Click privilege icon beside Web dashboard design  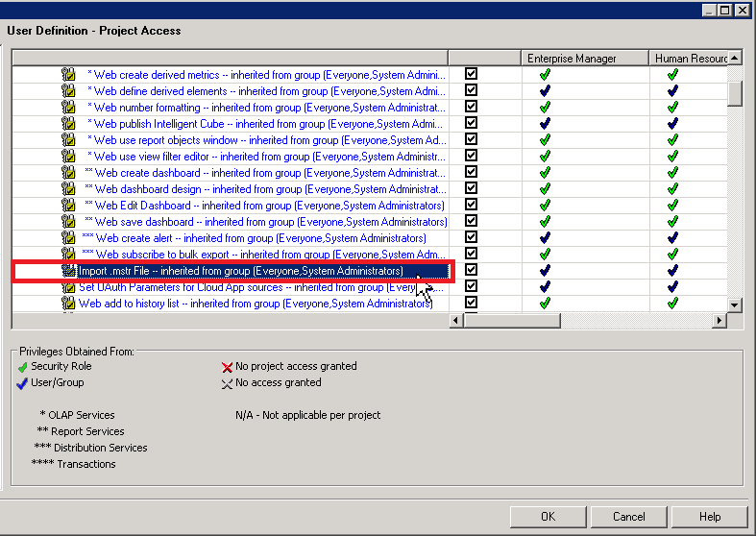pos(68,189)
